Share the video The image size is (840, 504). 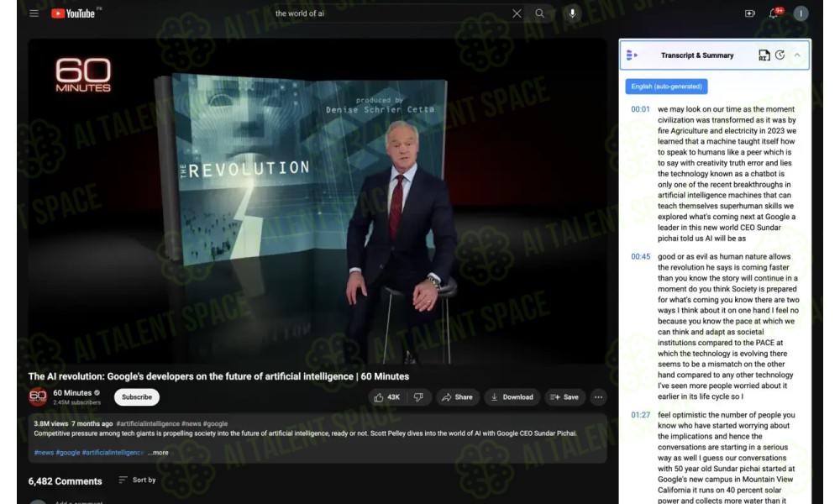pos(457,396)
